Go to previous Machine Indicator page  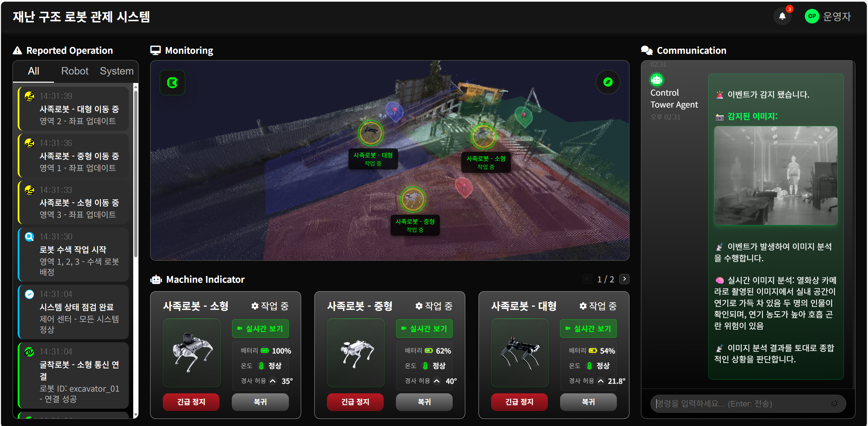pyautogui.click(x=587, y=279)
